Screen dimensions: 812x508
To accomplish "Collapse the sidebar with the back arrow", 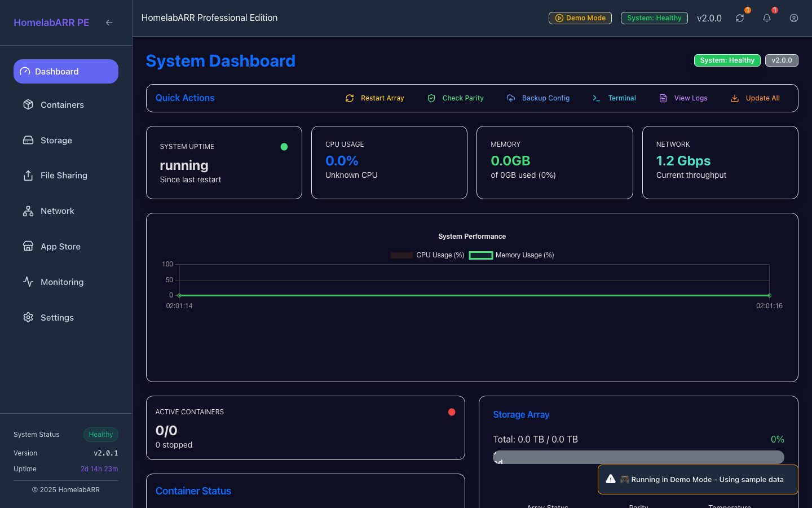I will 109,23.
